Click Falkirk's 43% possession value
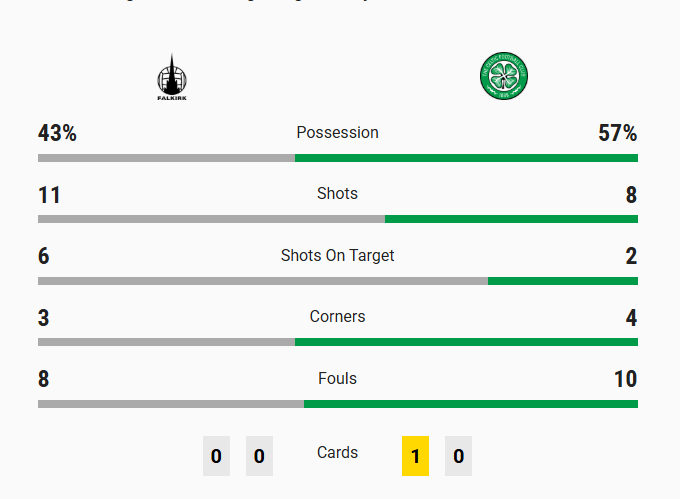The height and width of the screenshot is (499, 680). (57, 134)
